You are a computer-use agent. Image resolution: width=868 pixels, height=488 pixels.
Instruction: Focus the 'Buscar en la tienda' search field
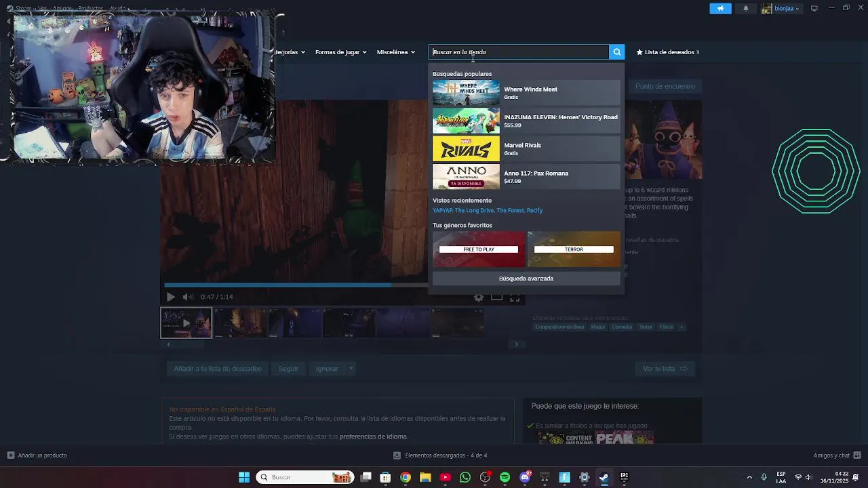pos(519,52)
